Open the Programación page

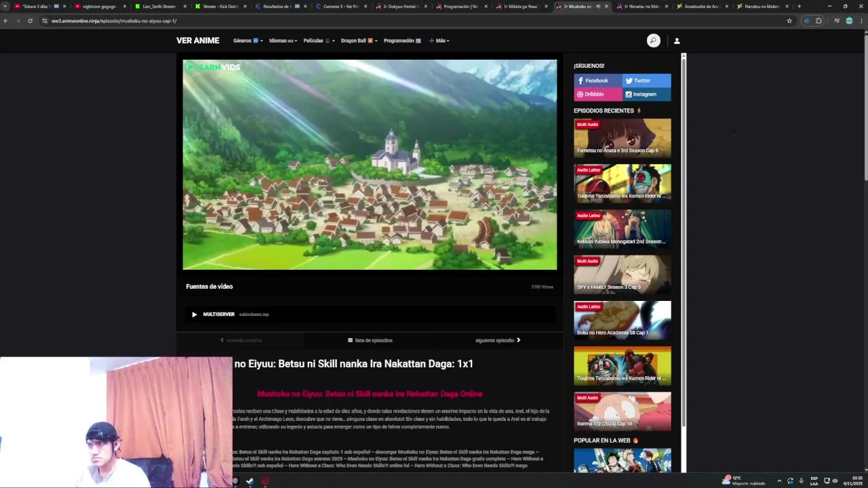402,41
